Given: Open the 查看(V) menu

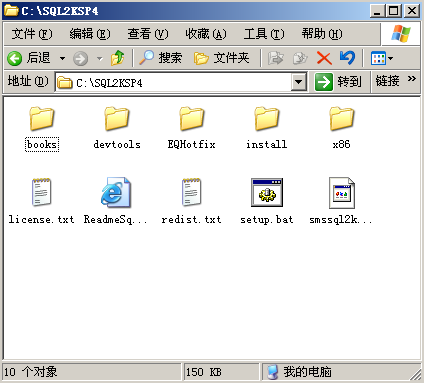Looking at the screenshot, I should [x=148, y=34].
